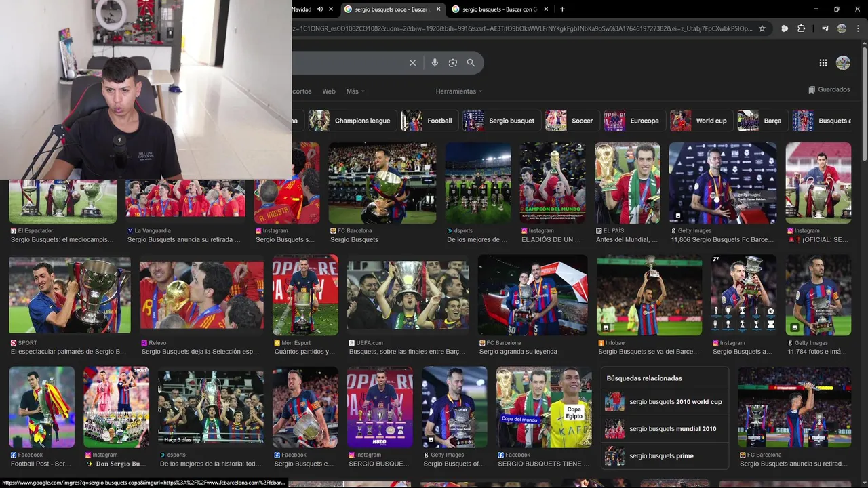
Task: Open UEFA.com 'Busquets, sobre las finales' image
Action: (x=408, y=296)
